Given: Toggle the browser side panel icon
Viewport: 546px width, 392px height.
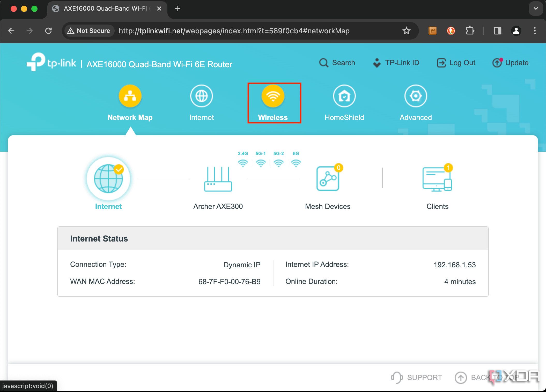Looking at the screenshot, I should coord(497,31).
